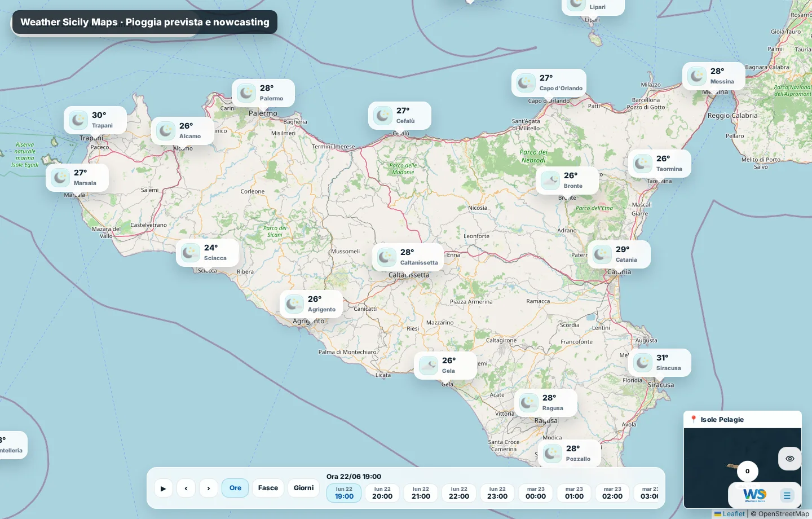Click the Isole Pelagie inset header

pos(743,420)
